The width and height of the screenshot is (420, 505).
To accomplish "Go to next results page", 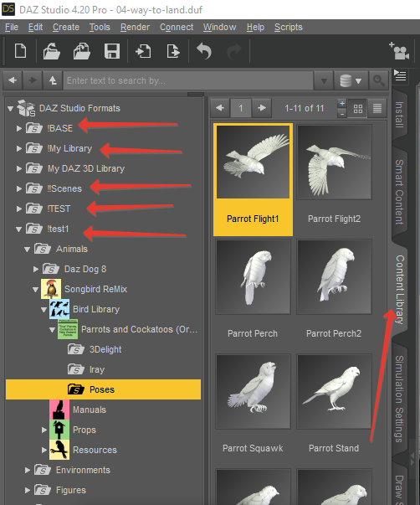I will click(262, 108).
